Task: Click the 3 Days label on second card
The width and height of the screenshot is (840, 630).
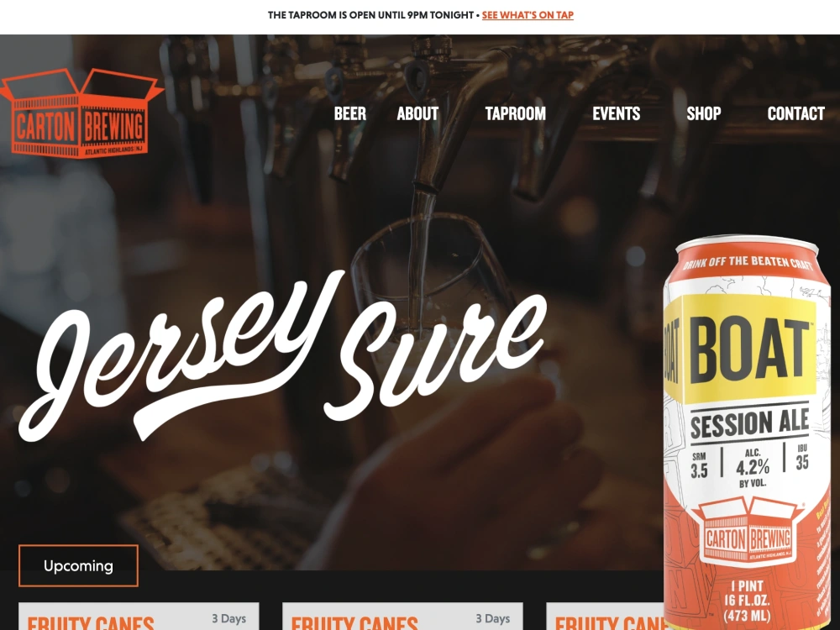Action: coord(493,618)
